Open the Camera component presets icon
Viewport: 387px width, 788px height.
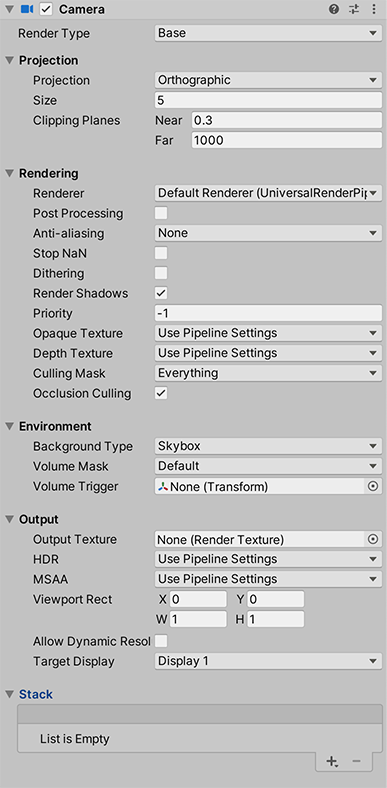(354, 9)
